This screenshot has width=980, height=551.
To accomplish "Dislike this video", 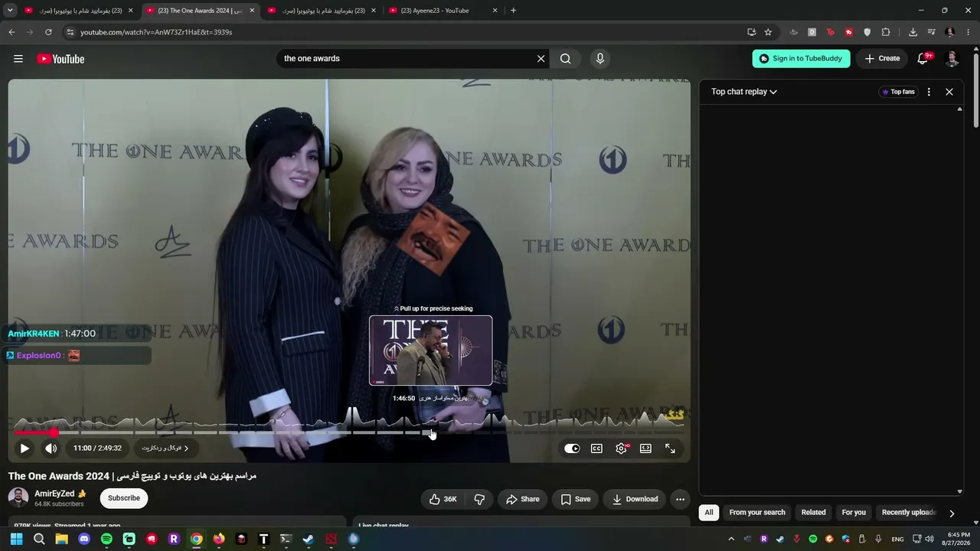I will tap(479, 499).
